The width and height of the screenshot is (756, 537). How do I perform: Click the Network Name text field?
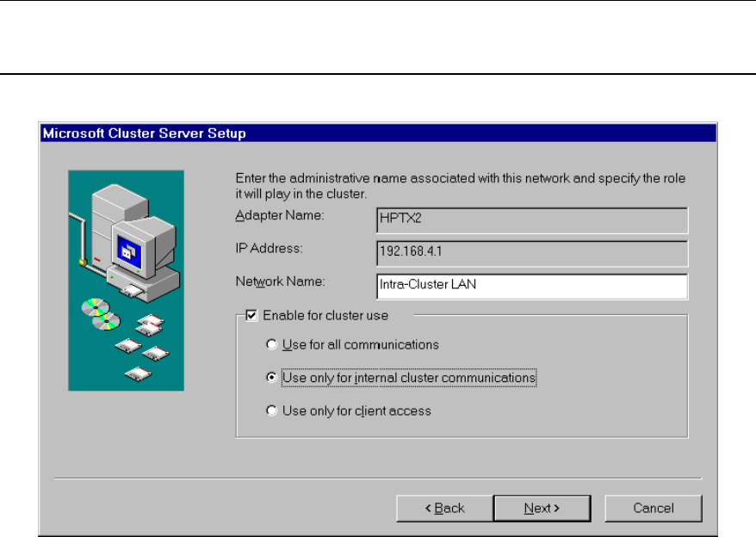[x=531, y=286]
